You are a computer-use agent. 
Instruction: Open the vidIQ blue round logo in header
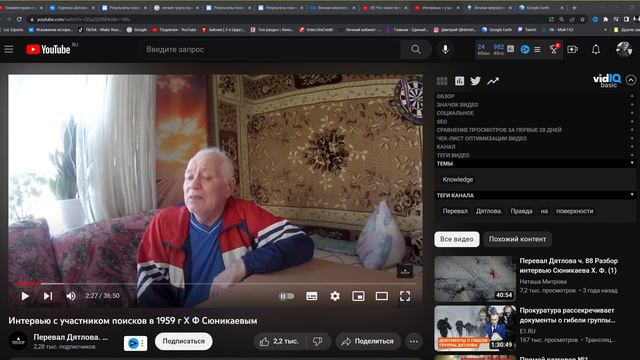(525, 49)
